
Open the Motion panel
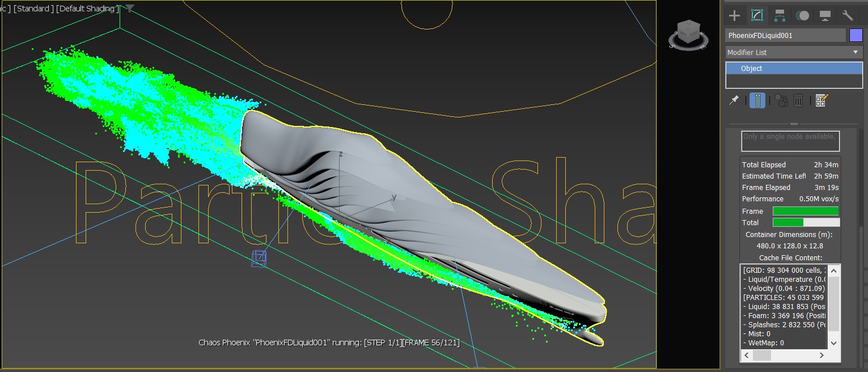tap(802, 15)
